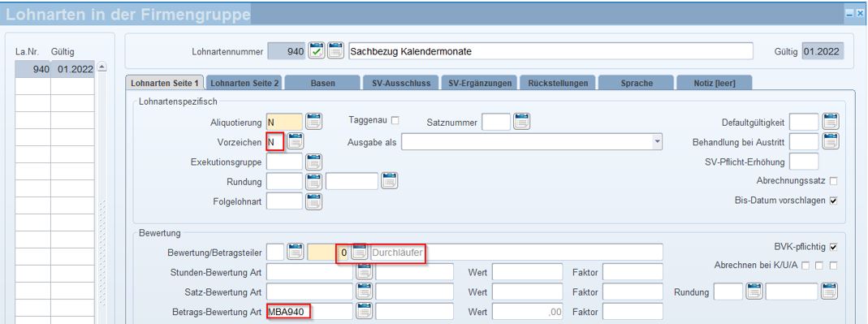Image resolution: width=868 pixels, height=324 pixels.
Task: Click the list scroll-up arrow beside 01.2022
Action: coord(101,67)
